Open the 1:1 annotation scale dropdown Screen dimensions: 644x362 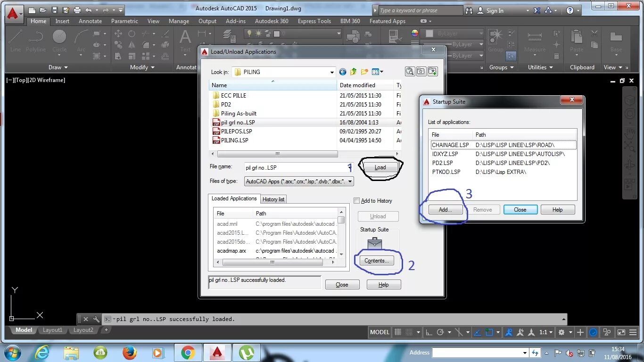pyautogui.click(x=546, y=332)
